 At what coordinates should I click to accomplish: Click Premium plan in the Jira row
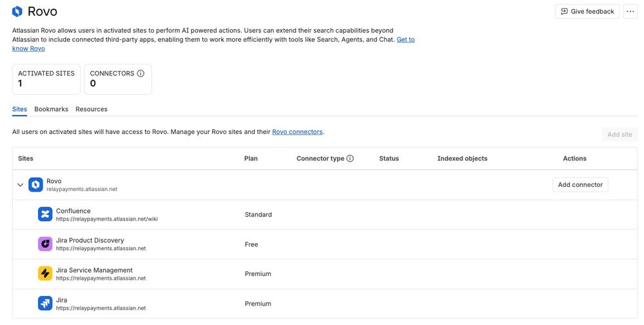[258, 304]
